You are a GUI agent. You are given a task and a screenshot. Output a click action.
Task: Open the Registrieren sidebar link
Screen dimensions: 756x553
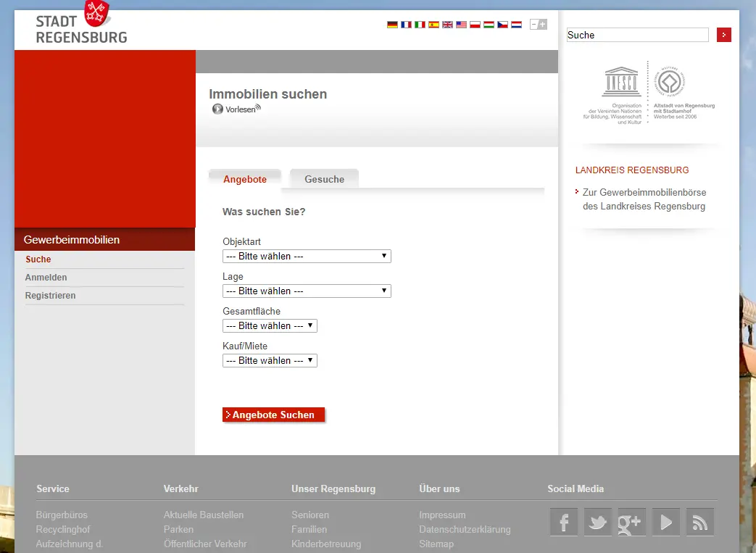click(51, 296)
